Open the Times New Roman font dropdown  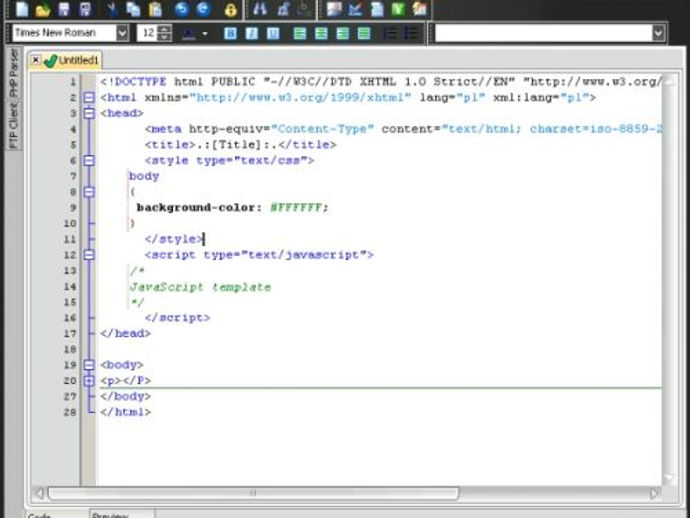[x=122, y=33]
